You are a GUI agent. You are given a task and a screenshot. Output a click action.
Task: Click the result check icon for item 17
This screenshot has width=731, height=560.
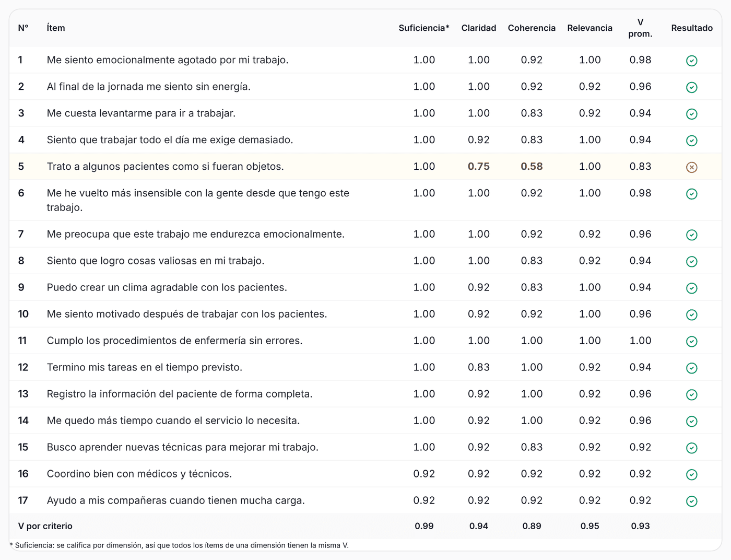click(x=691, y=501)
